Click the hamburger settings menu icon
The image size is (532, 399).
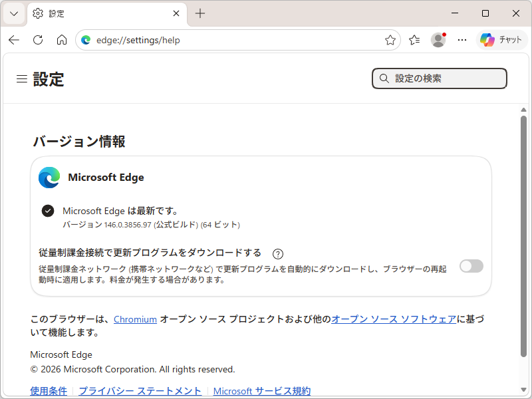(x=21, y=78)
